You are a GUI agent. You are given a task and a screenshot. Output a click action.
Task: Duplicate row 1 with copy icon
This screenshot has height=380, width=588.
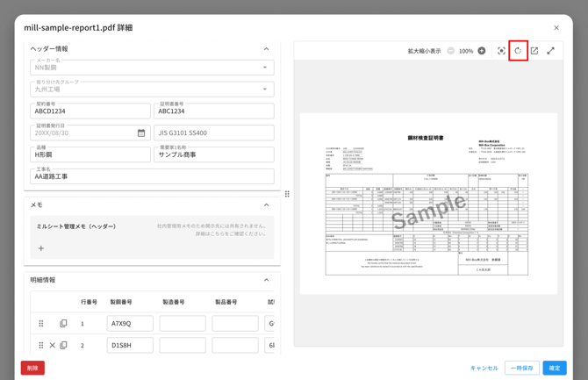(x=63, y=323)
